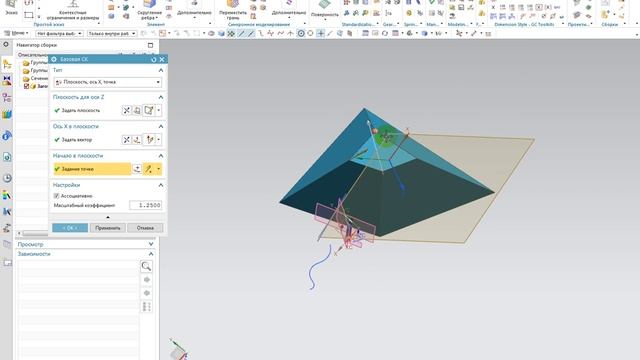
Task: Click the Отмена button
Action: pos(145,228)
